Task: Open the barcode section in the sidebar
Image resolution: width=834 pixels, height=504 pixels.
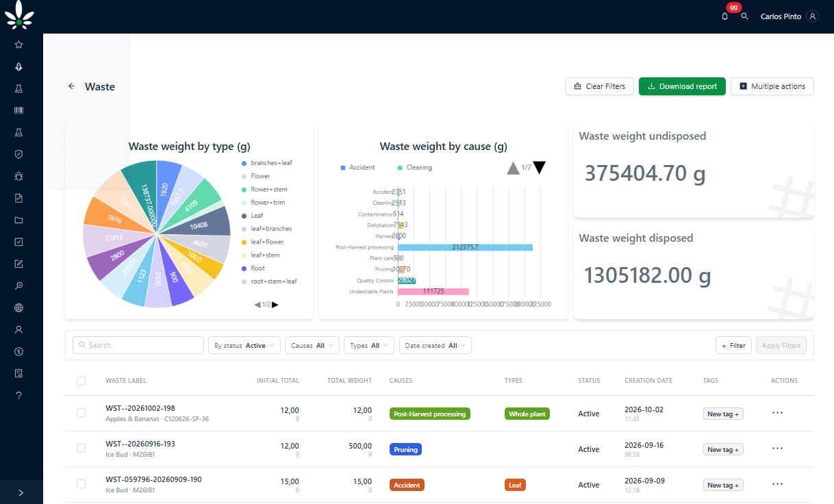Action: pyautogui.click(x=18, y=110)
